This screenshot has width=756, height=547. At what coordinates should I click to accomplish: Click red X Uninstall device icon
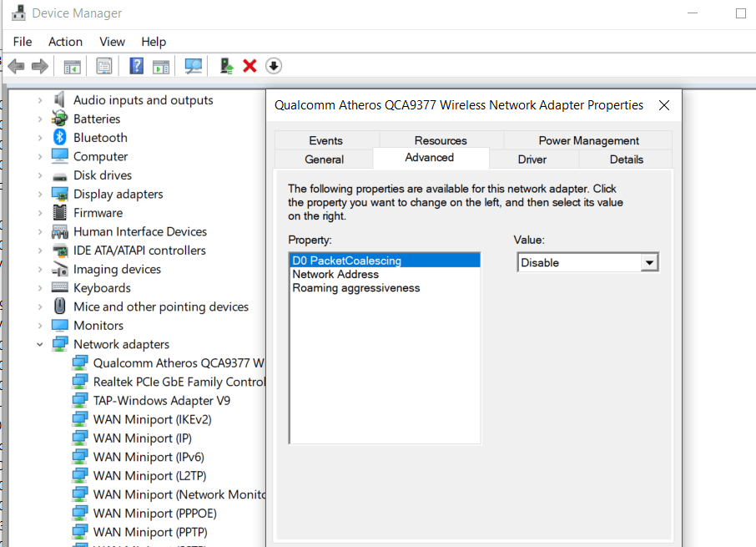tap(249, 66)
